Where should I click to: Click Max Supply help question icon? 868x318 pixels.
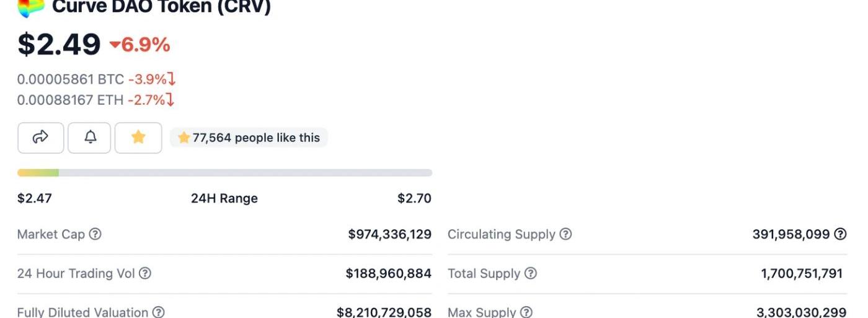(x=526, y=312)
